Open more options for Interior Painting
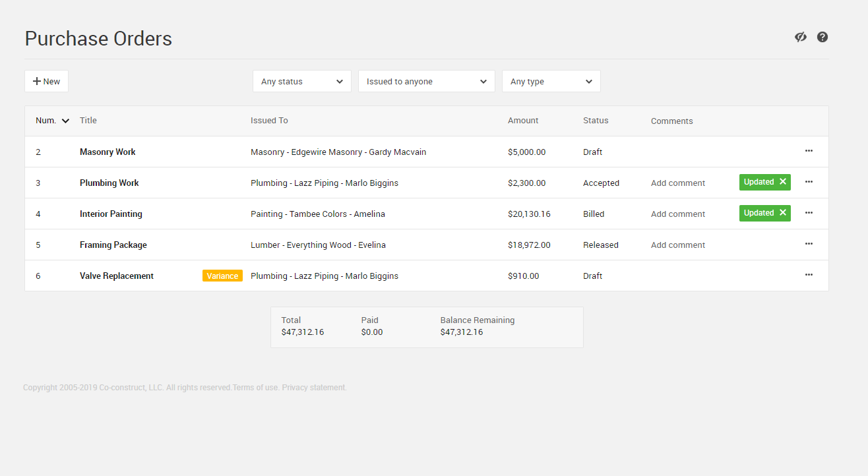Viewport: 868px width, 476px height. point(809,213)
